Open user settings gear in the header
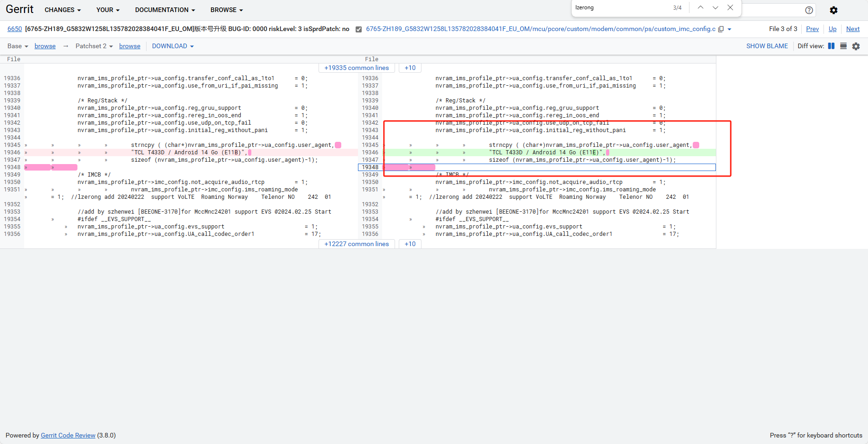Image resolution: width=868 pixels, height=444 pixels. (834, 10)
